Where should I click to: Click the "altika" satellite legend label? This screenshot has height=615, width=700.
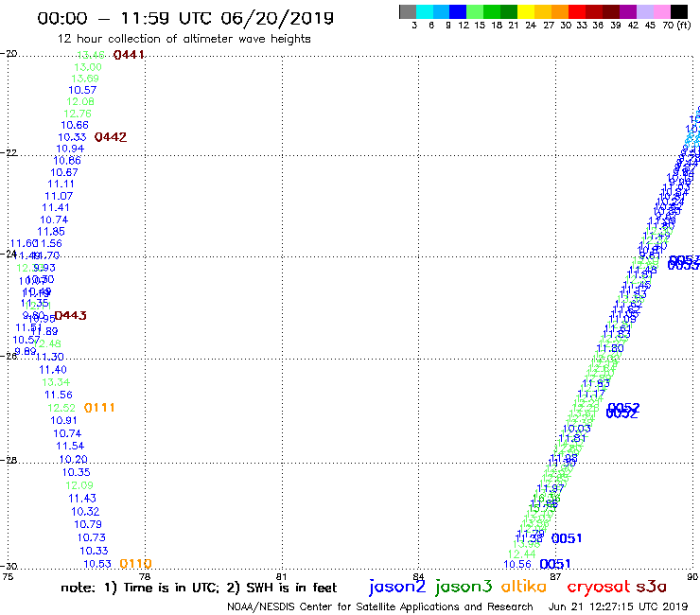pyautogui.click(x=524, y=586)
